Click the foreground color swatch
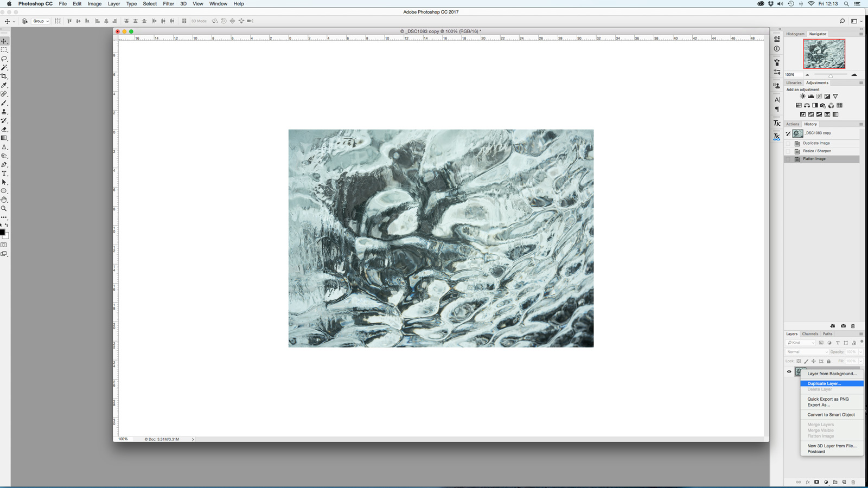 (3, 232)
